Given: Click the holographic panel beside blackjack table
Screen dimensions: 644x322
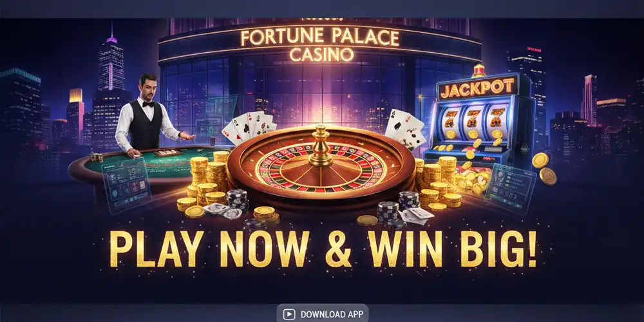Looking at the screenshot, I should point(126,185).
